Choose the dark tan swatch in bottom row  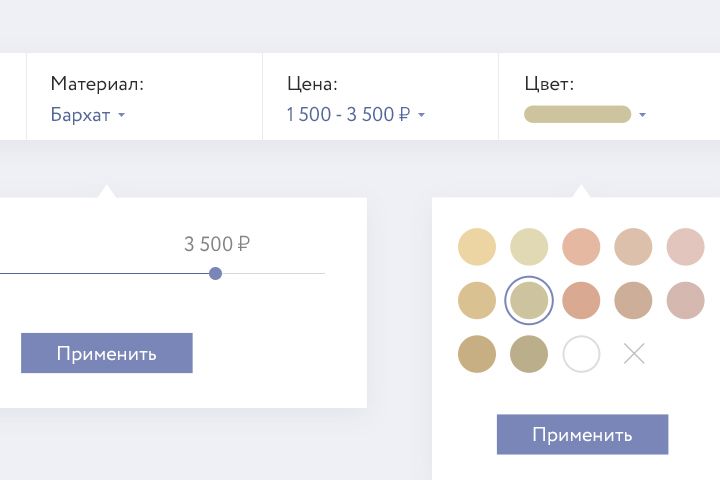477,353
